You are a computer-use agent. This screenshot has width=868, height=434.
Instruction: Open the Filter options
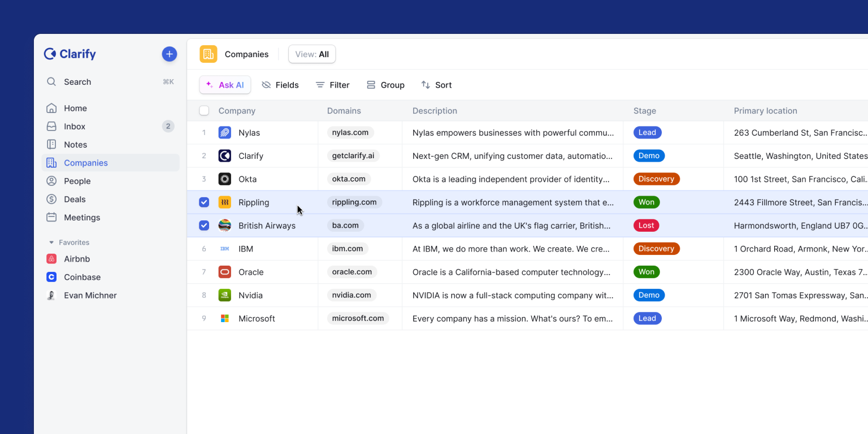pos(332,85)
